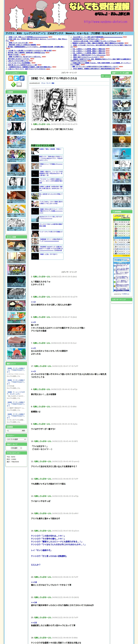Click the magnifier icon in article search
138x644 pixels.
point(8,431)
